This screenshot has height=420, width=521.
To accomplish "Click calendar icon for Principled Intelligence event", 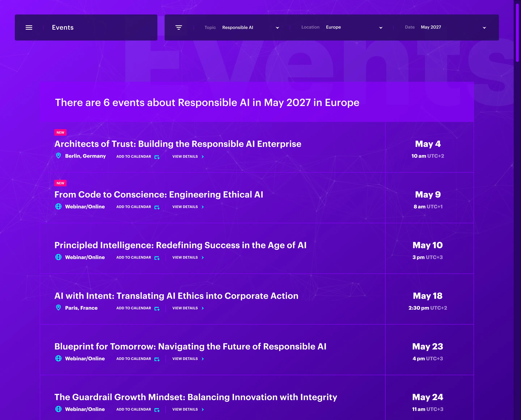I will (x=157, y=258).
